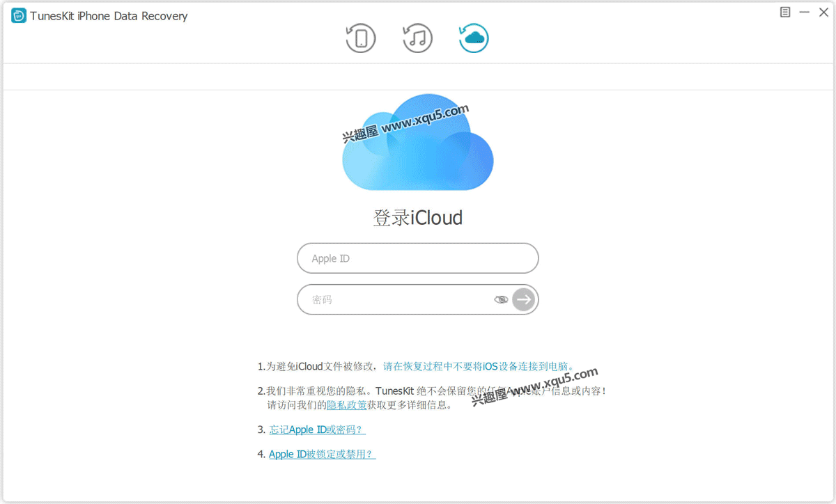
Task: Click the TunesKit app logo icon
Action: [x=19, y=16]
